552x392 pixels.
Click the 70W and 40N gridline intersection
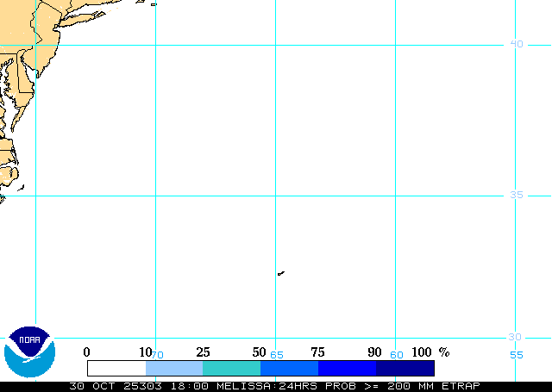pyautogui.click(x=155, y=45)
